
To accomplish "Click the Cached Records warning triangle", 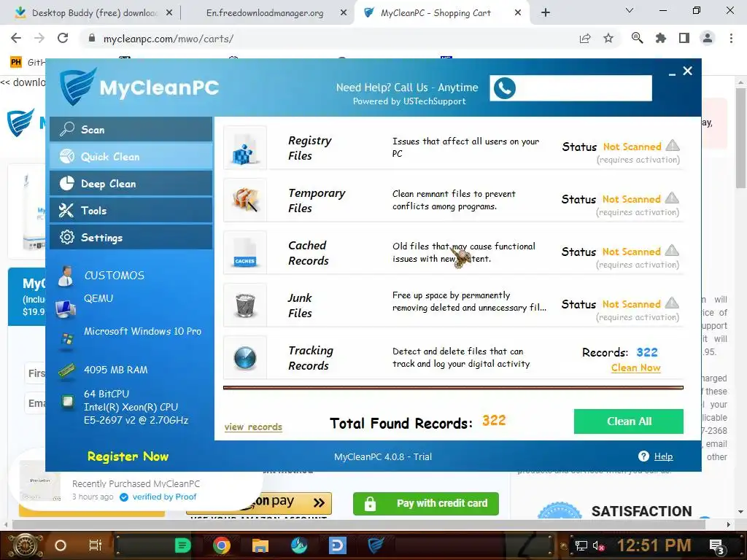I will click(x=672, y=250).
